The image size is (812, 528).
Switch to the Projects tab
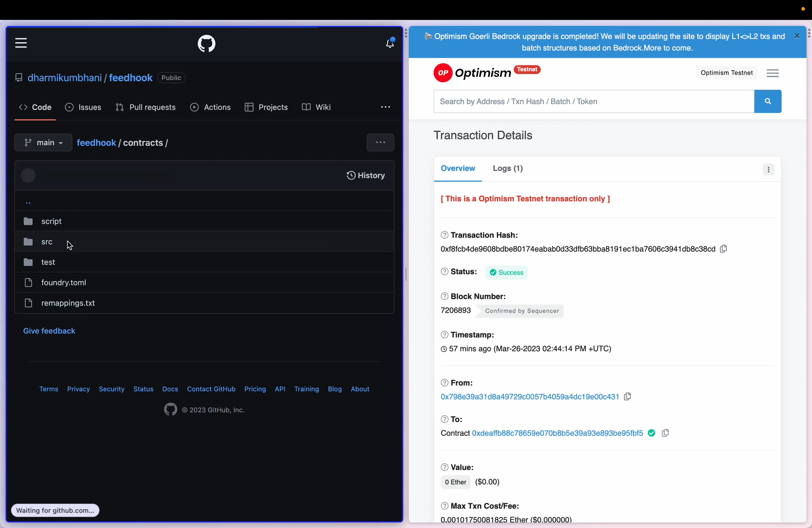pyautogui.click(x=266, y=107)
